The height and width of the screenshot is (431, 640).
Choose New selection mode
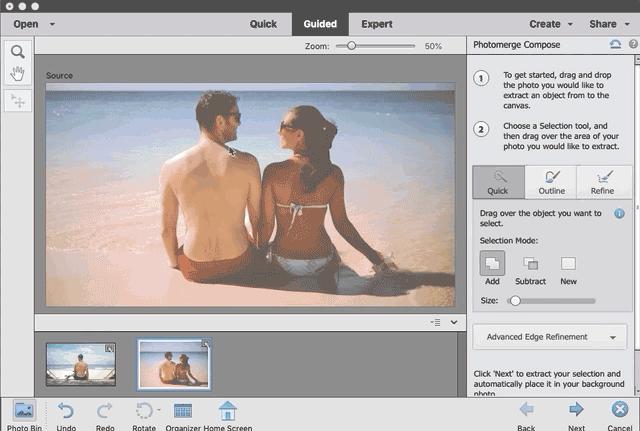(x=568, y=263)
